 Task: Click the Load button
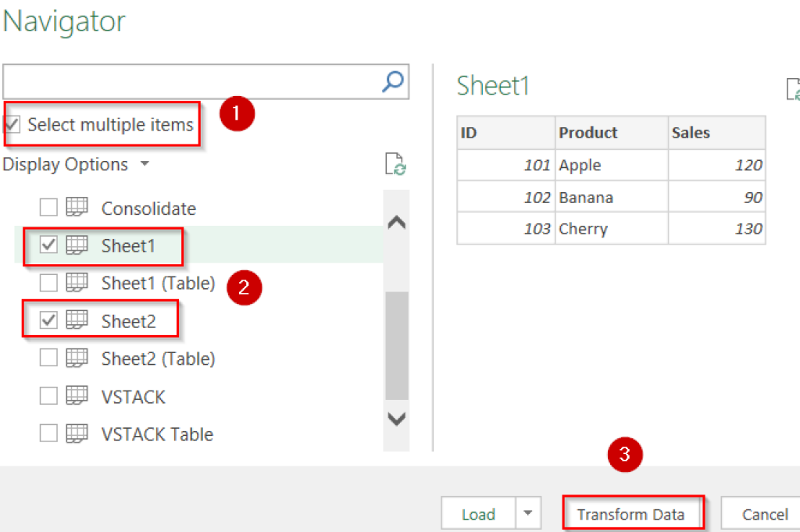pos(478,513)
